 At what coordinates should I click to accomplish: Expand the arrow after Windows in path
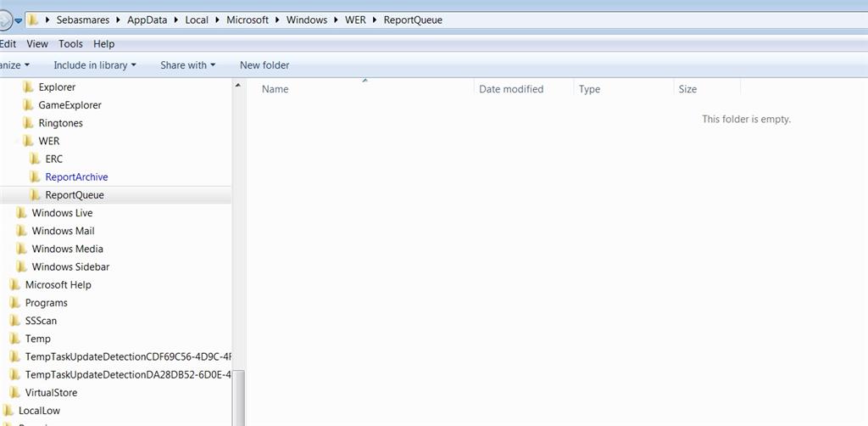336,20
